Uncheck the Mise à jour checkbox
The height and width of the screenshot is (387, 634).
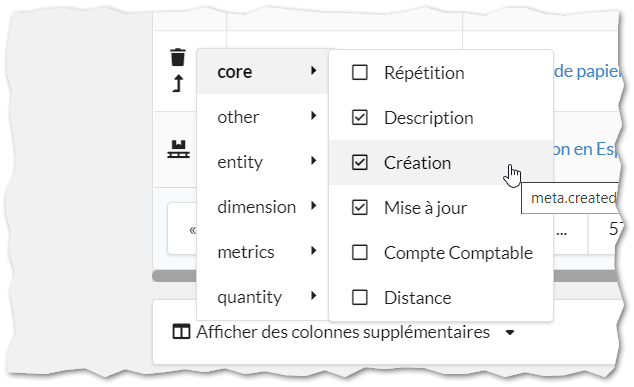tap(359, 207)
